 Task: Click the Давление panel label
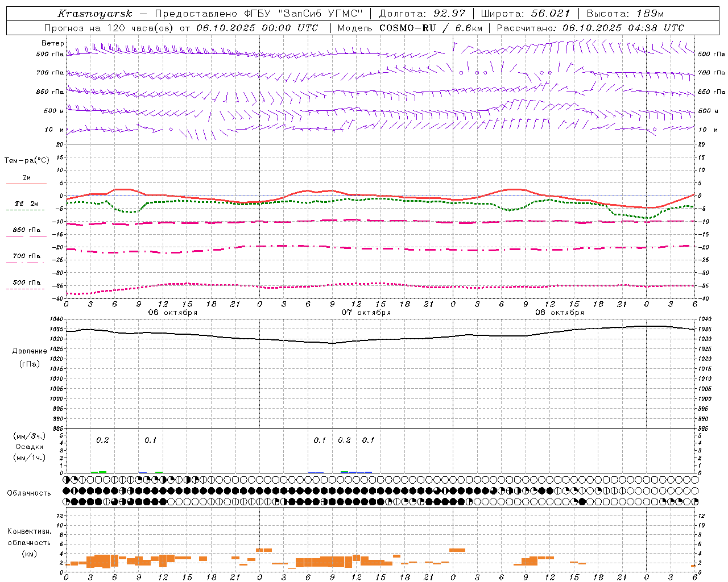coord(30,351)
